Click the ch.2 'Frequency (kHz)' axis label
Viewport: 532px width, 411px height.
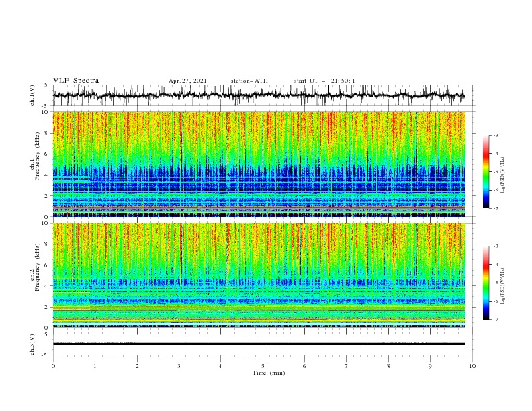[38, 267]
